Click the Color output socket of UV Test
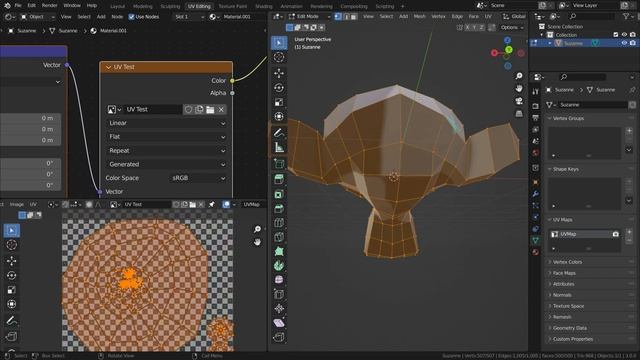Viewport: 640px width, 360px height. click(x=232, y=81)
